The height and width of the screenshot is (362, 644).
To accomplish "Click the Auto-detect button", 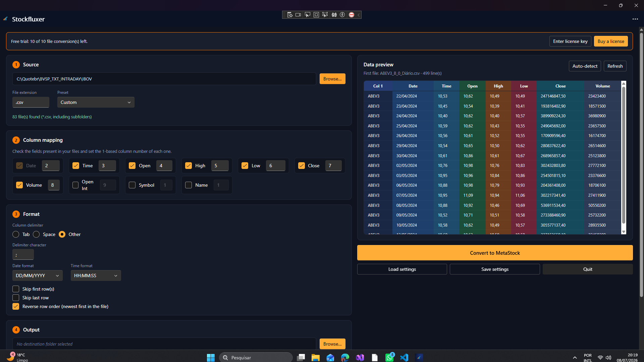I will (585, 66).
